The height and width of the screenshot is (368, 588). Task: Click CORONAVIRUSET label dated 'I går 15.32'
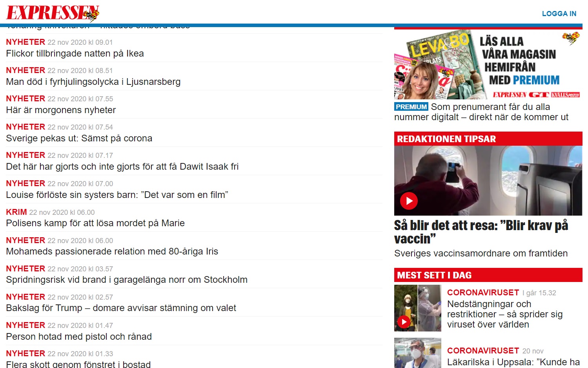(x=483, y=293)
